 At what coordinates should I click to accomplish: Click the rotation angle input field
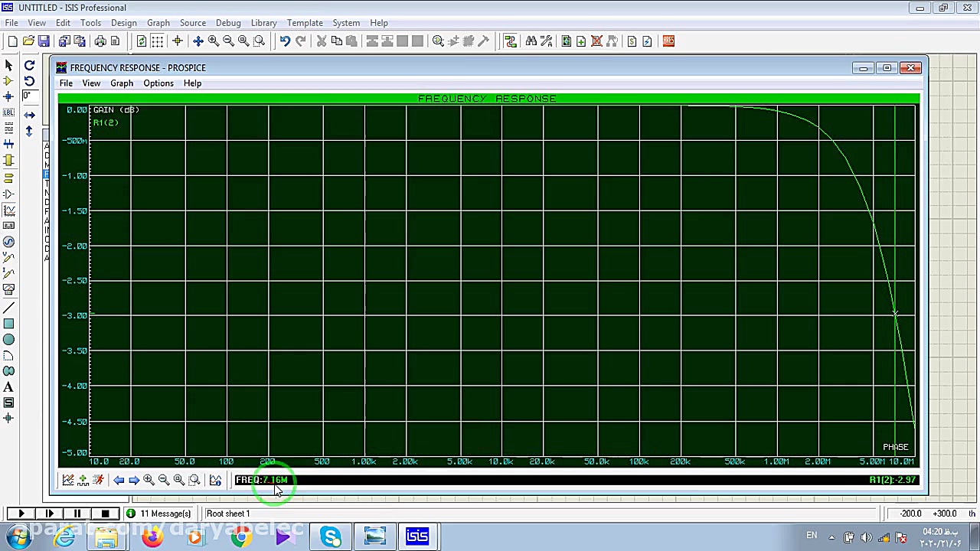tap(29, 96)
